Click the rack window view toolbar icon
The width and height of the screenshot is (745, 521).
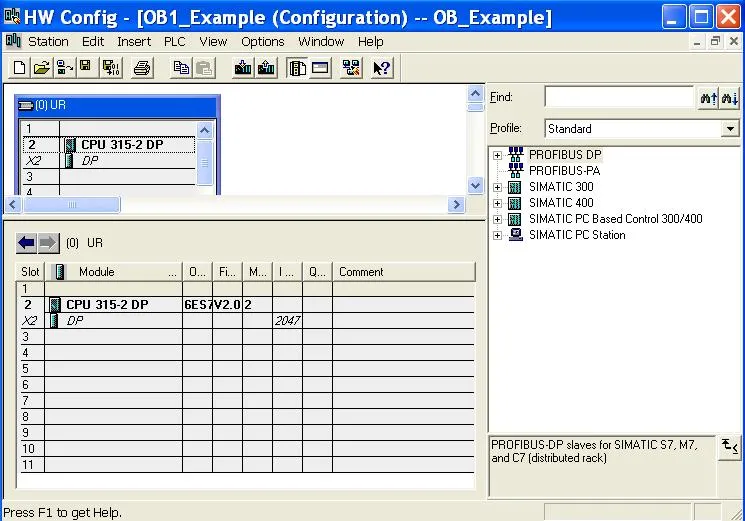pos(320,68)
